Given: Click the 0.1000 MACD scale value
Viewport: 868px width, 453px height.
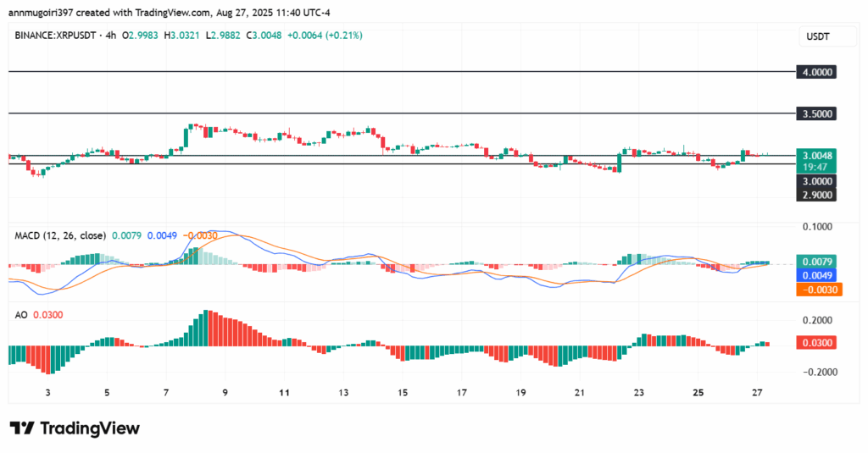Looking at the screenshot, I should 817,227.
